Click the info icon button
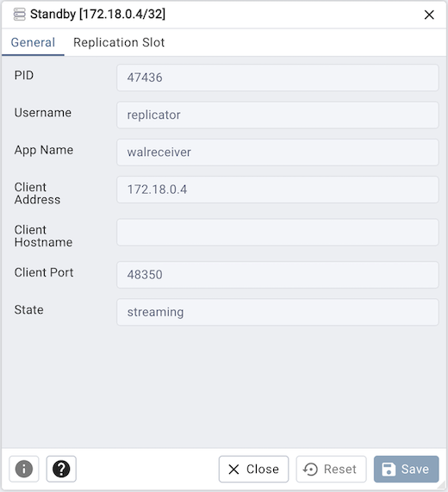 [24, 469]
